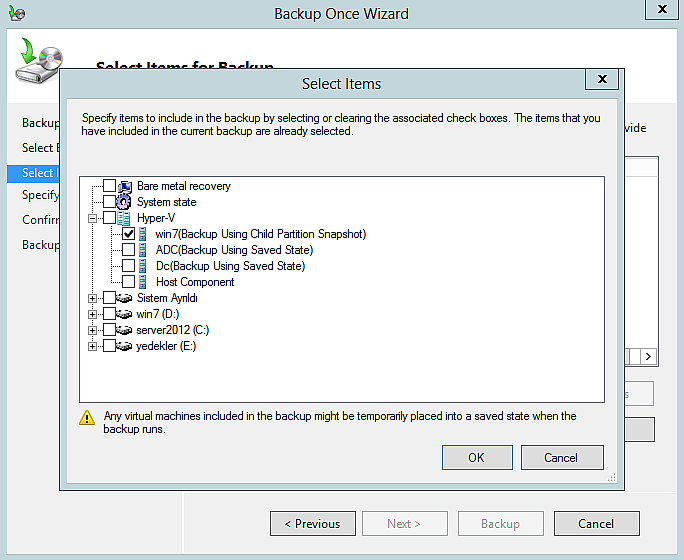Screen dimensions: 684x560
Task: Close the Select Items dialog
Action: [602, 79]
